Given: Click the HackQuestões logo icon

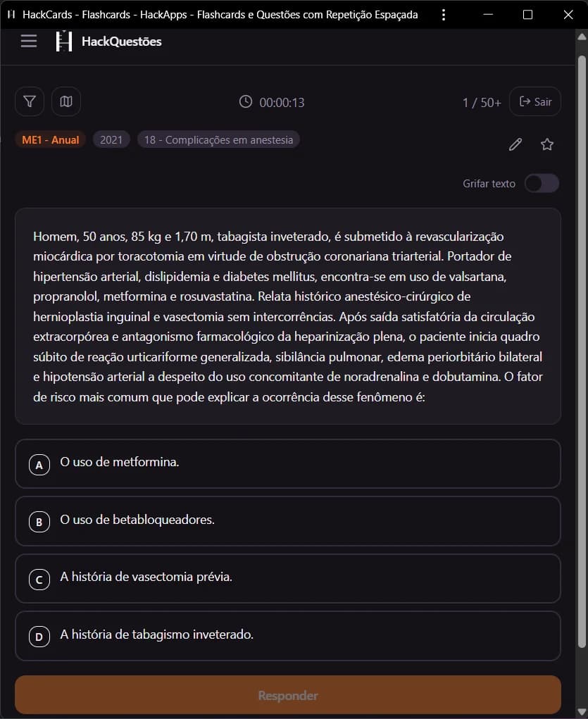Looking at the screenshot, I should [x=64, y=42].
